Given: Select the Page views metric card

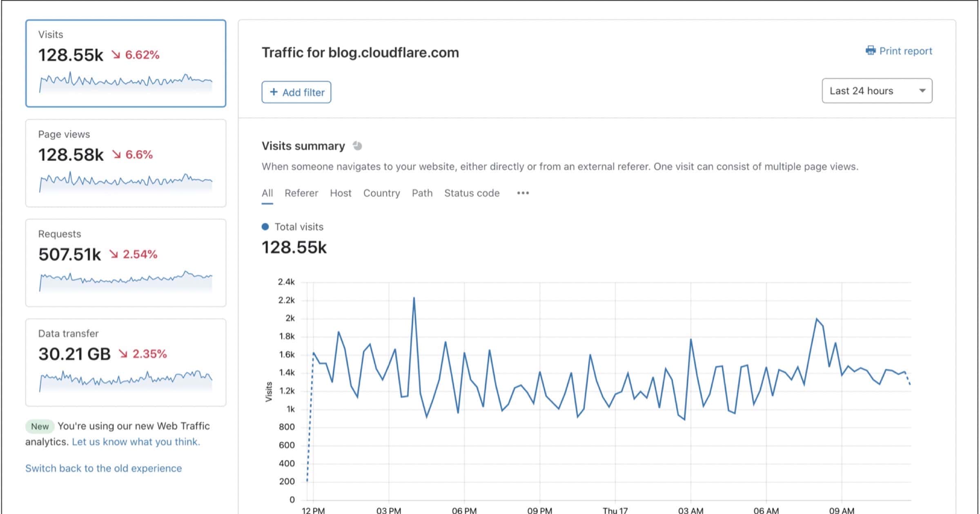Looking at the screenshot, I should coord(126,163).
